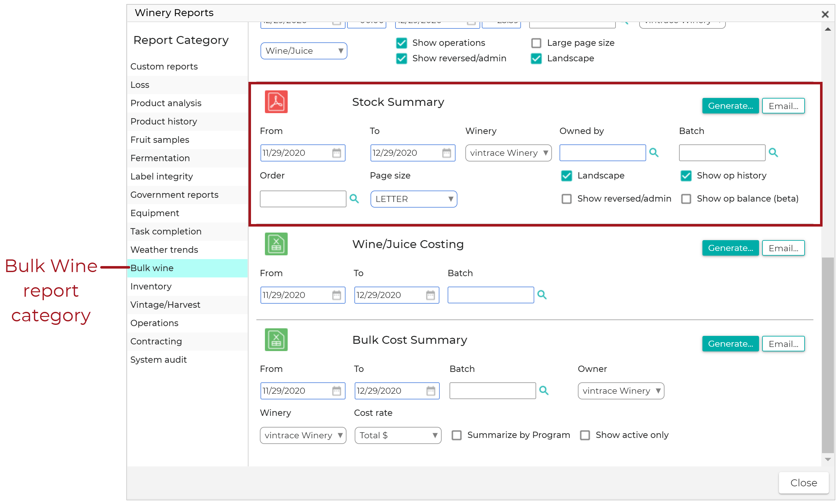Click the Bulk Cost Summary Excel icon

(276, 340)
